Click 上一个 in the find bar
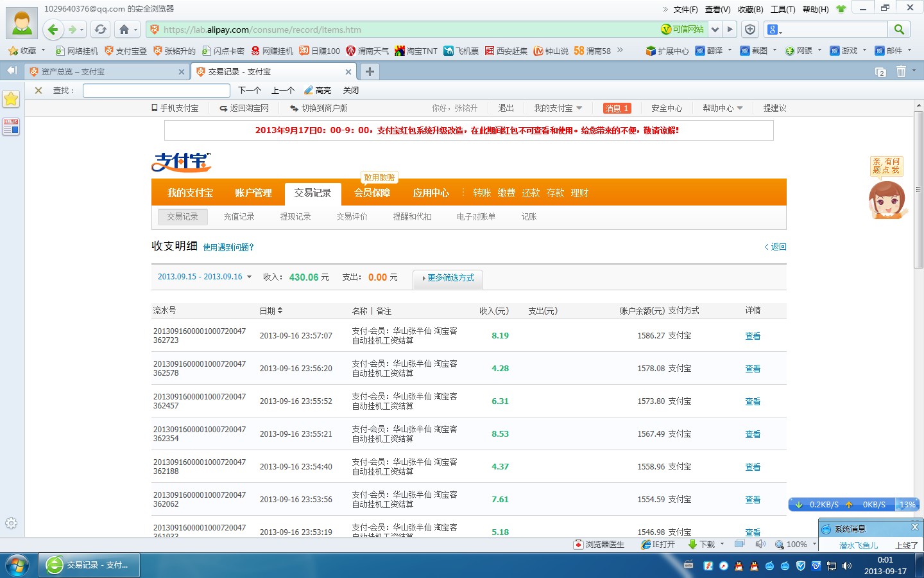This screenshot has width=924, height=578. (x=283, y=91)
